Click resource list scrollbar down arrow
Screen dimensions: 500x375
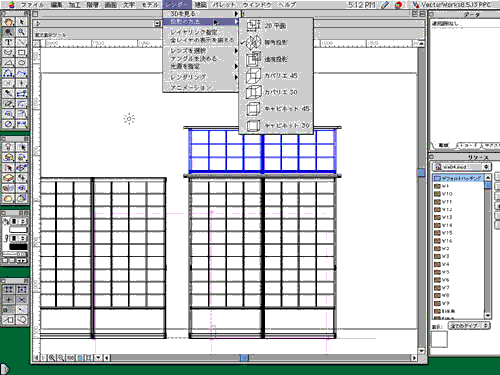pyautogui.click(x=488, y=315)
